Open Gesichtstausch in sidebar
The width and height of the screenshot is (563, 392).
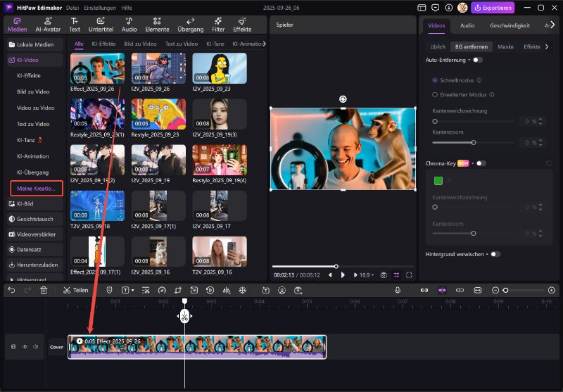point(34,219)
